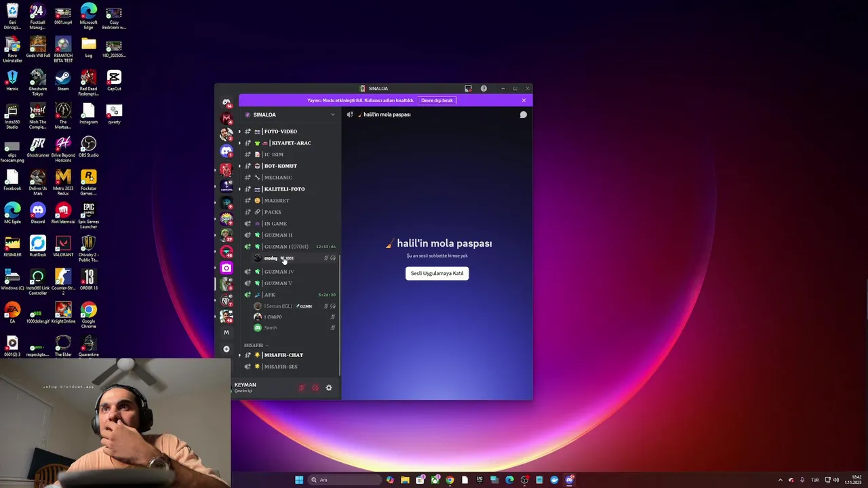Select user Sercan (IGL) in AFK channel

294,306
